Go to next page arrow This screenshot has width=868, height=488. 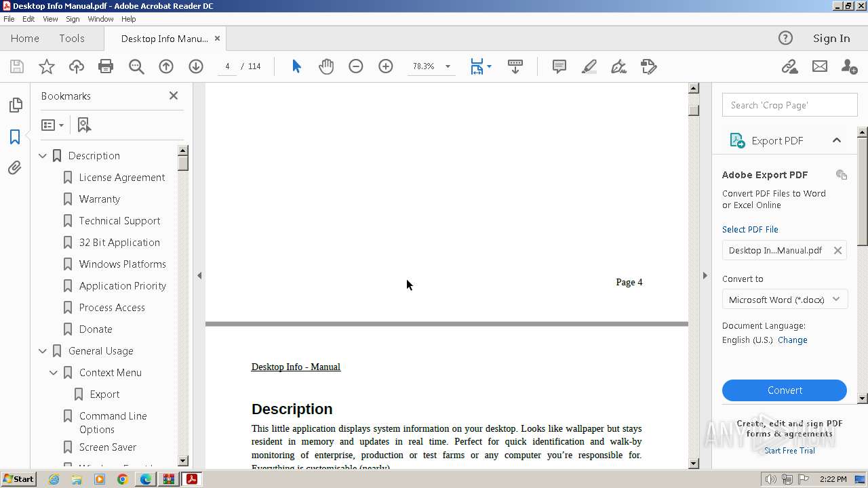[x=196, y=66]
